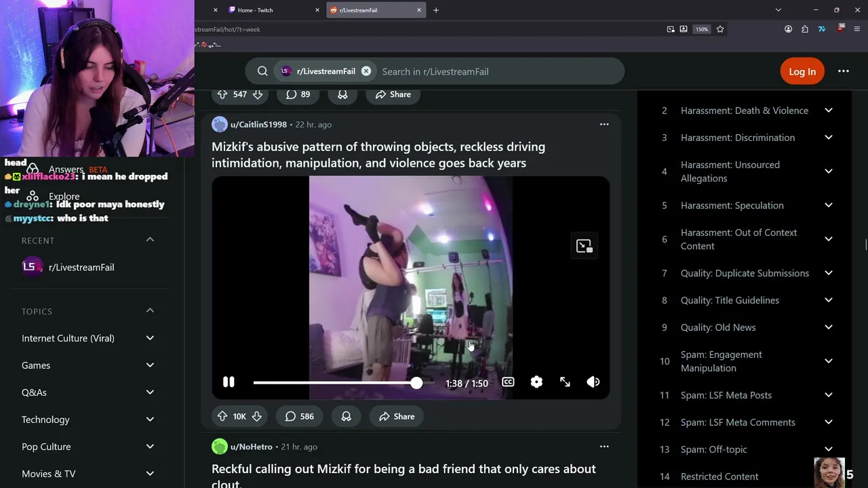Reset the 150% zoom level indicator
Viewport: 868px width, 488px height.
coord(702,29)
